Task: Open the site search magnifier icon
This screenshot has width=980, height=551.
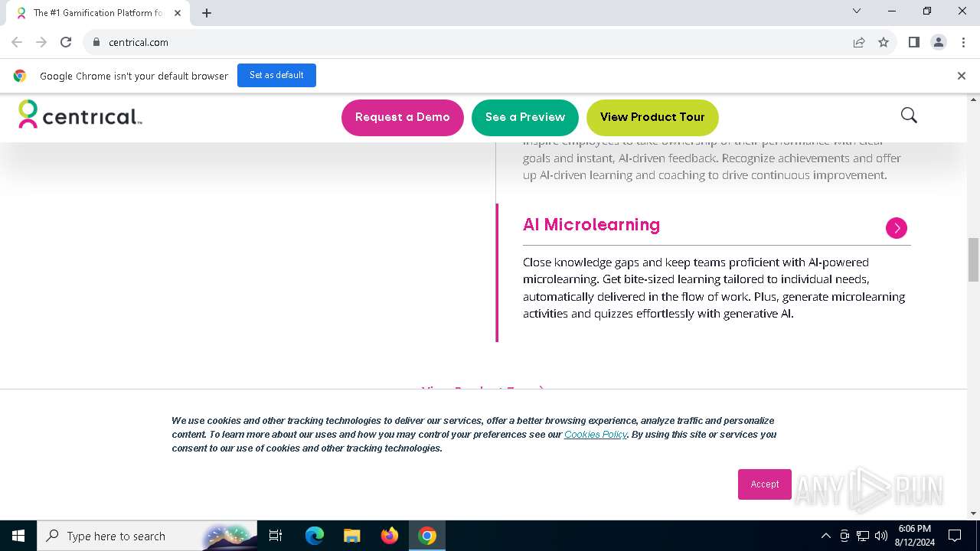Action: click(909, 116)
